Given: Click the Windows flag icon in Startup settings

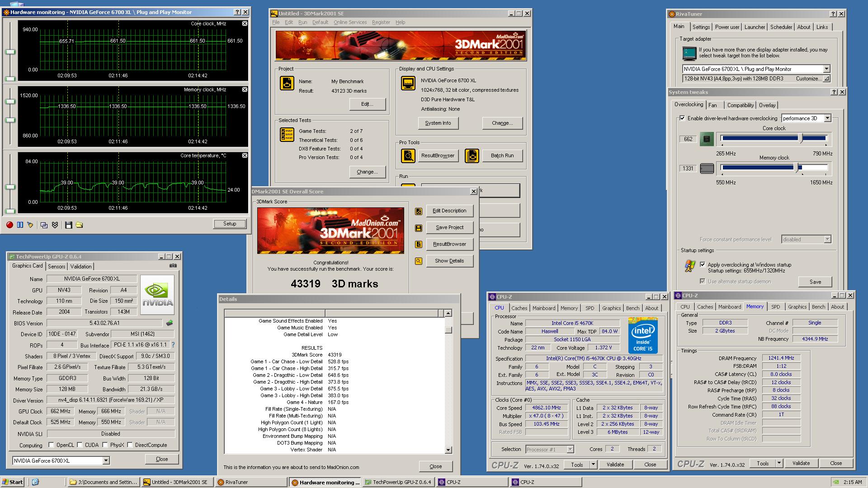Looking at the screenshot, I should [x=689, y=266].
